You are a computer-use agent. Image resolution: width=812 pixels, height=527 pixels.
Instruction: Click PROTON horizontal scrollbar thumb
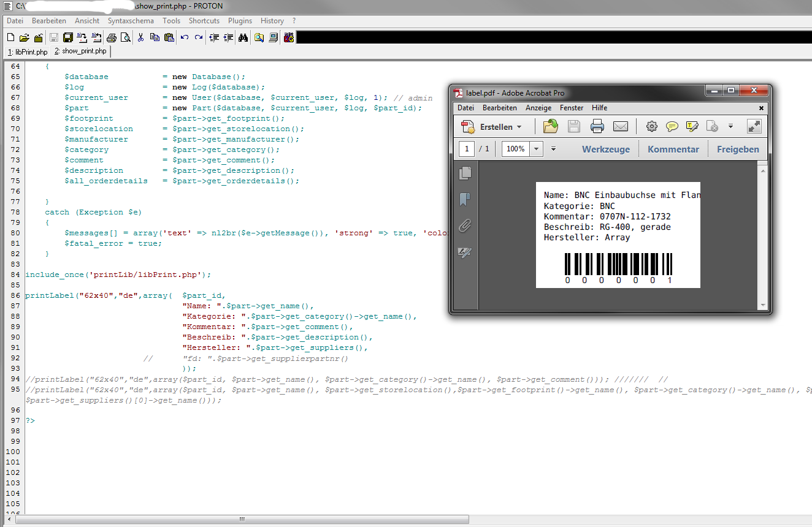tap(242, 520)
